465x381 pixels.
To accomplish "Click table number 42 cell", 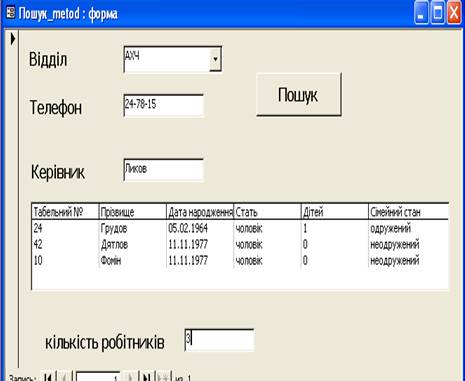I will click(38, 244).
